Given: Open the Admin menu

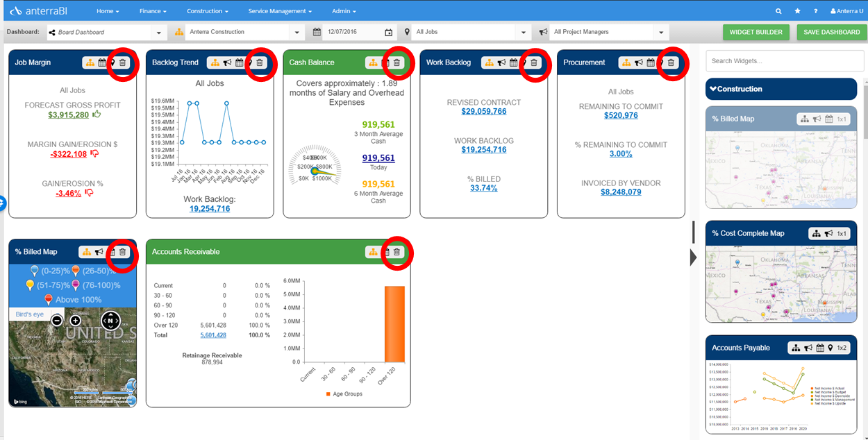Looking at the screenshot, I should (344, 11).
